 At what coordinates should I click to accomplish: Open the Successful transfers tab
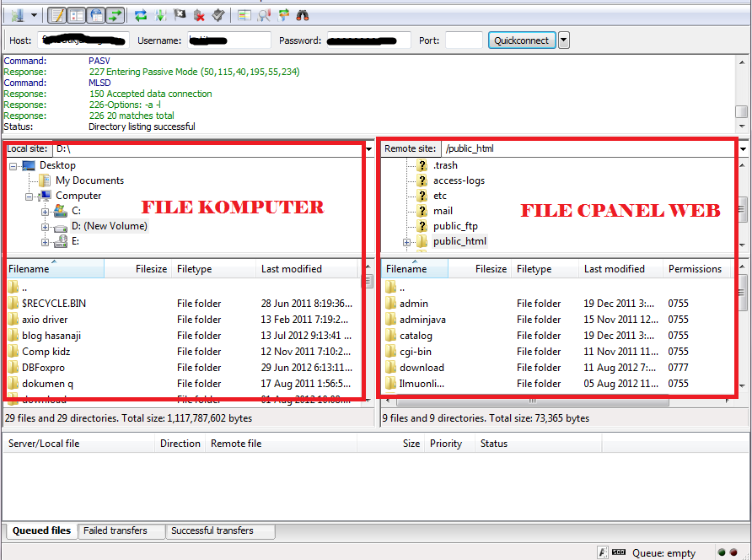[212, 530]
